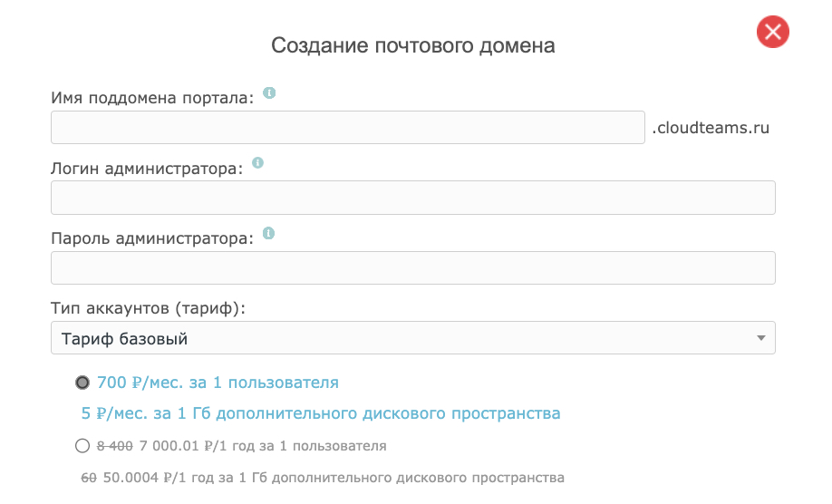
Task: Click the "Имя поддомена портала" label
Action: (153, 98)
